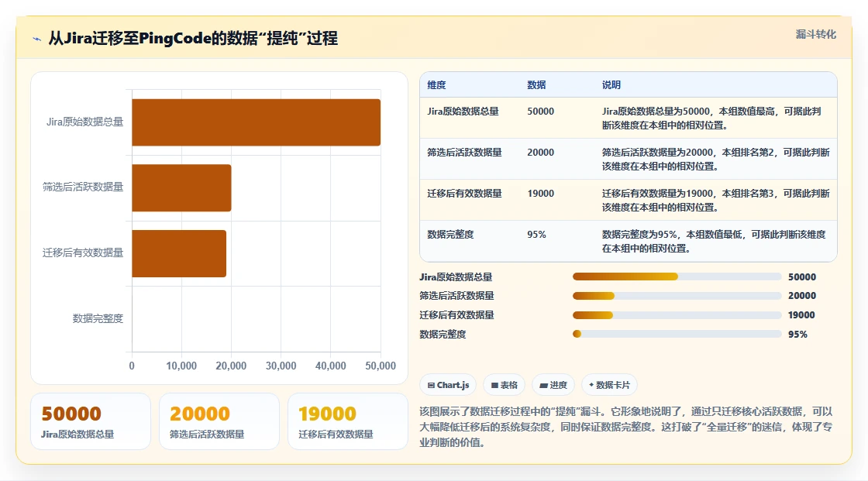Select the Chart.js tag chip
The height and width of the screenshot is (481, 868).
(x=448, y=385)
